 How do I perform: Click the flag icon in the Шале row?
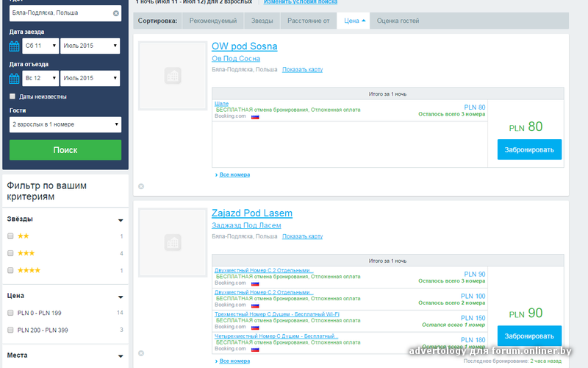255,117
